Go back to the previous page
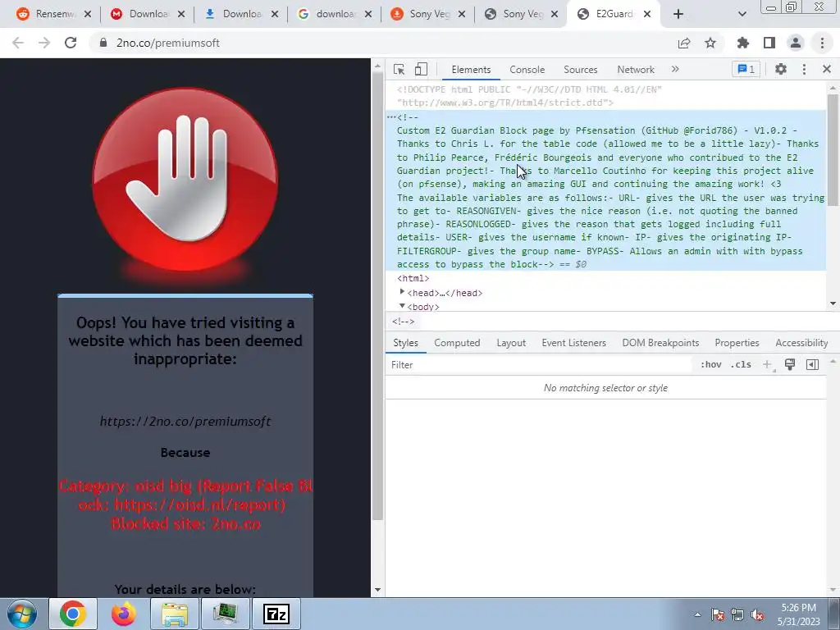The image size is (840, 630). (x=18, y=43)
